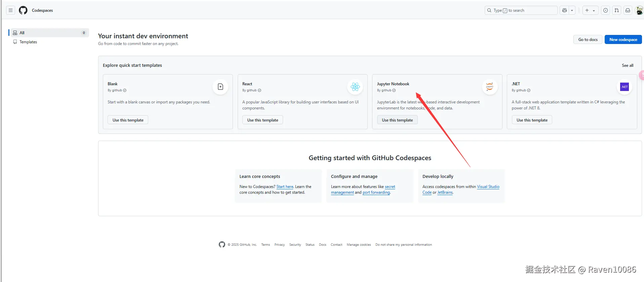
Task: Open the See all templates link
Action: pos(628,65)
